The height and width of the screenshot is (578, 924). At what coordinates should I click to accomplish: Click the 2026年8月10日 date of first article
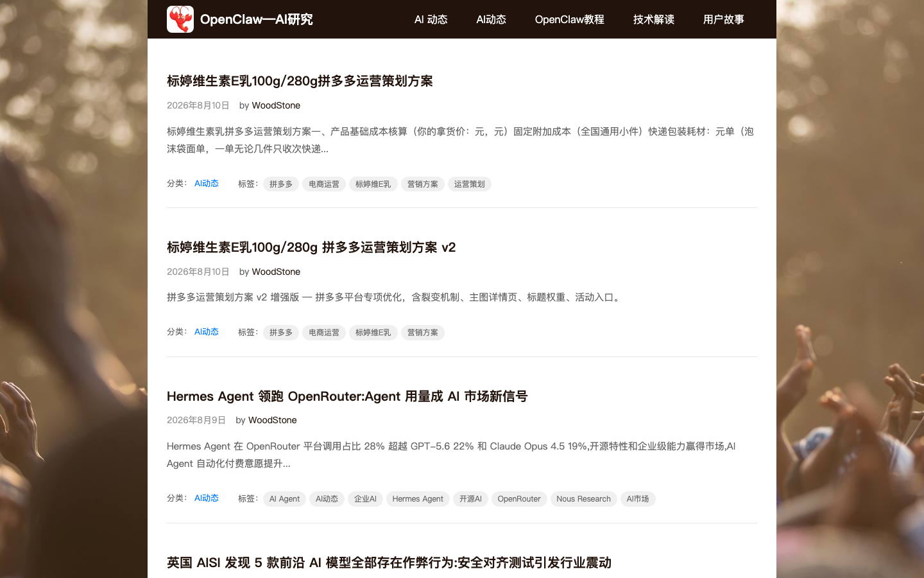click(x=198, y=105)
